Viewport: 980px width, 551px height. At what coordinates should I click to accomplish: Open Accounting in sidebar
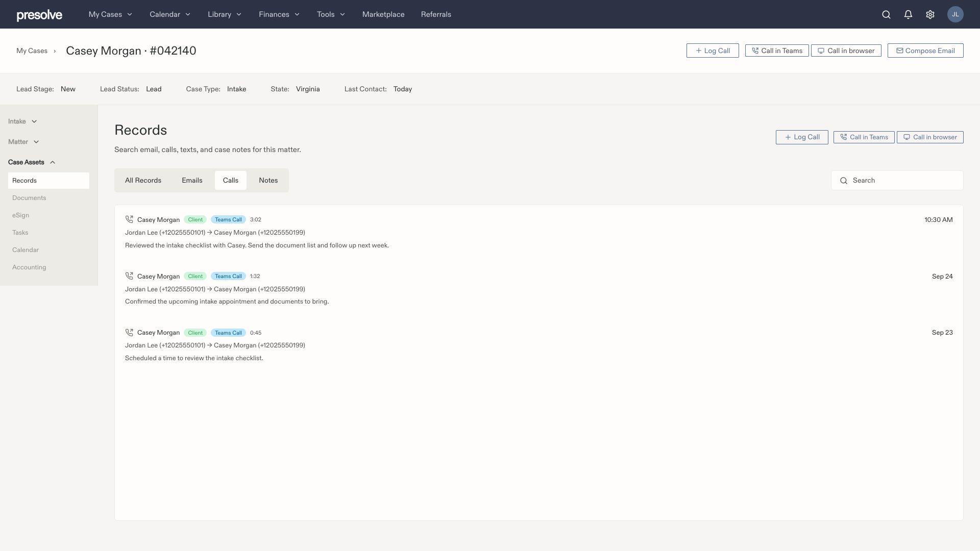click(x=29, y=267)
